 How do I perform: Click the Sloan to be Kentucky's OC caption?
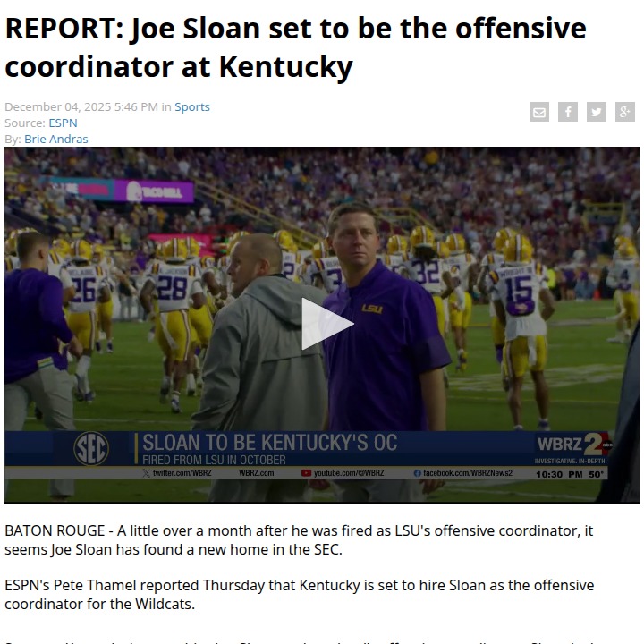270,443
